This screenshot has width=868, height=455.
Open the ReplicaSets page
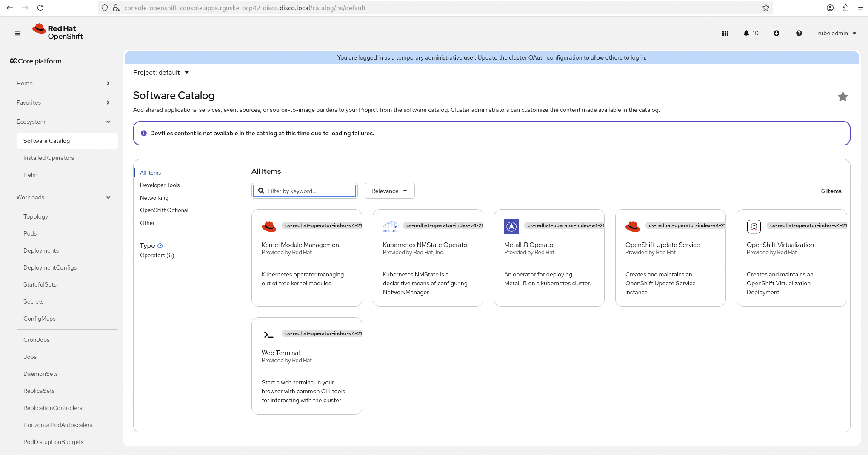point(39,391)
